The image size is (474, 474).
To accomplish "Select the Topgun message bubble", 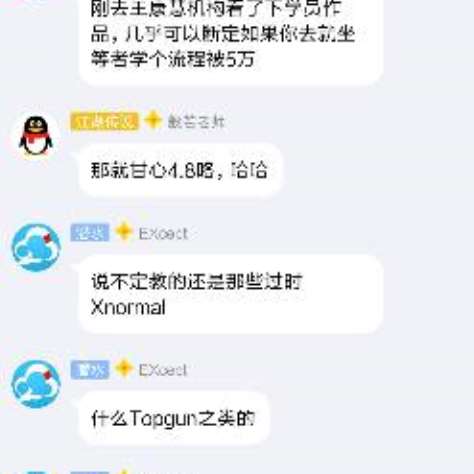I will point(174,418).
